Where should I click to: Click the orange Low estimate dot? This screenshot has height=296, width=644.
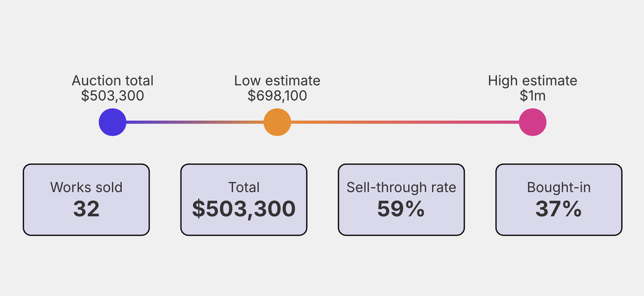click(277, 122)
